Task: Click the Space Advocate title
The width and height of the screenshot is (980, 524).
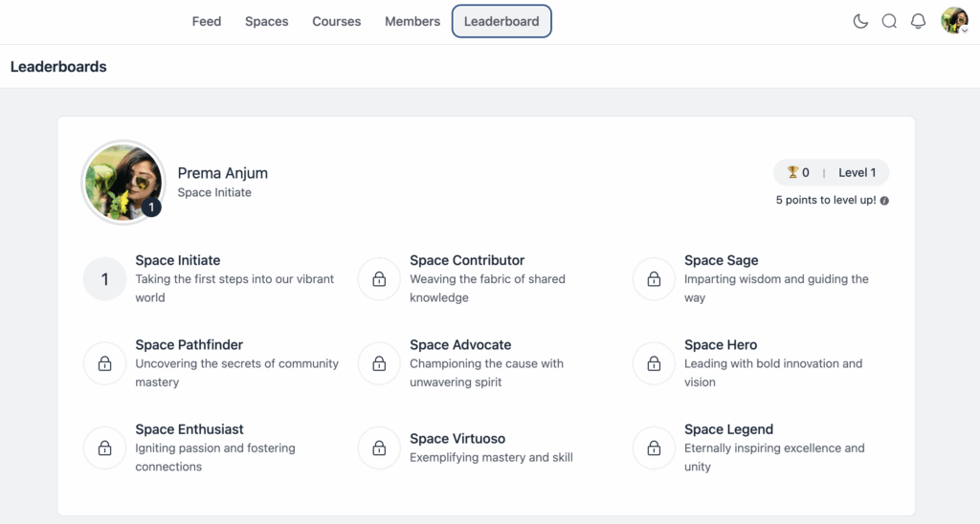Action: (x=460, y=344)
